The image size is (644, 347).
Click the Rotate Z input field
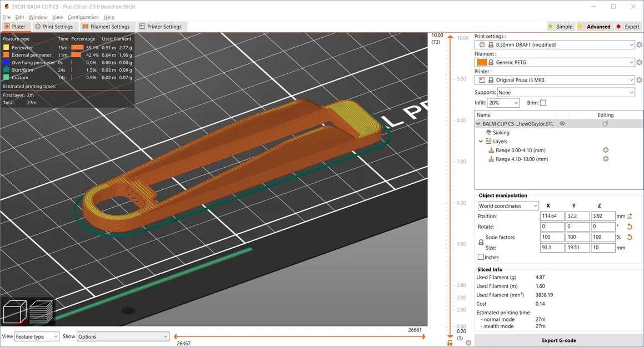point(603,227)
